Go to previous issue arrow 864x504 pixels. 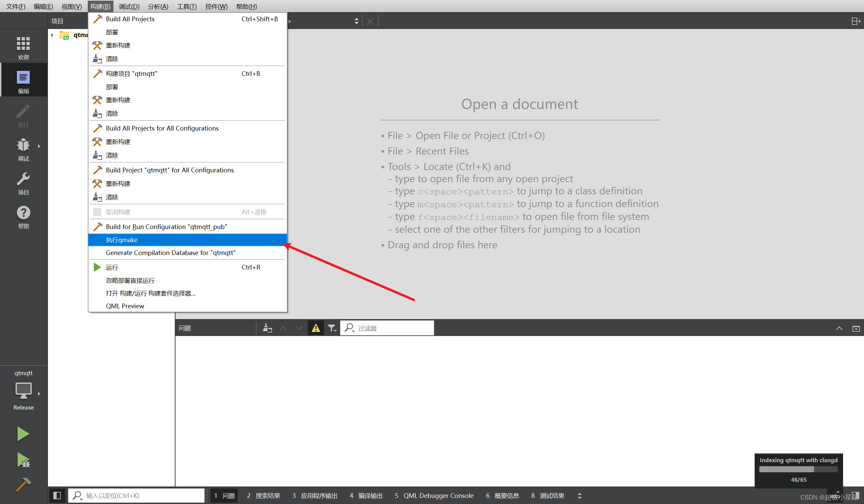tap(283, 328)
